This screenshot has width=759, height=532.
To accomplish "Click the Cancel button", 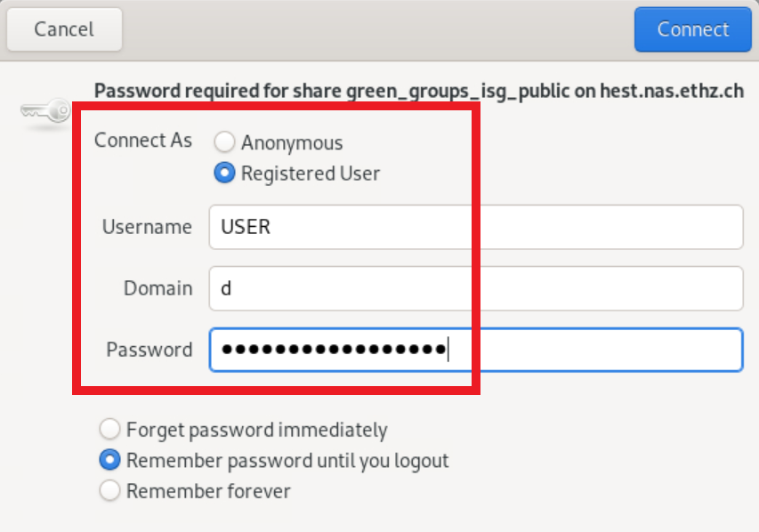I will point(64,29).
